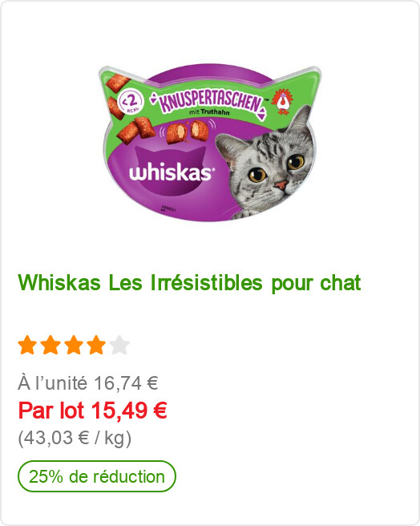The width and height of the screenshot is (420, 526).
Task: Select the first orange rating star
Action: point(27,345)
